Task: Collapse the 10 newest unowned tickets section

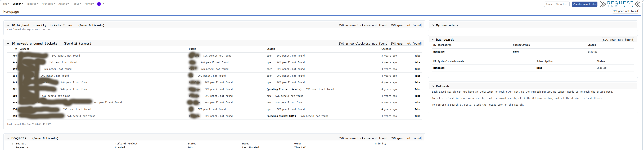Action: point(8,44)
